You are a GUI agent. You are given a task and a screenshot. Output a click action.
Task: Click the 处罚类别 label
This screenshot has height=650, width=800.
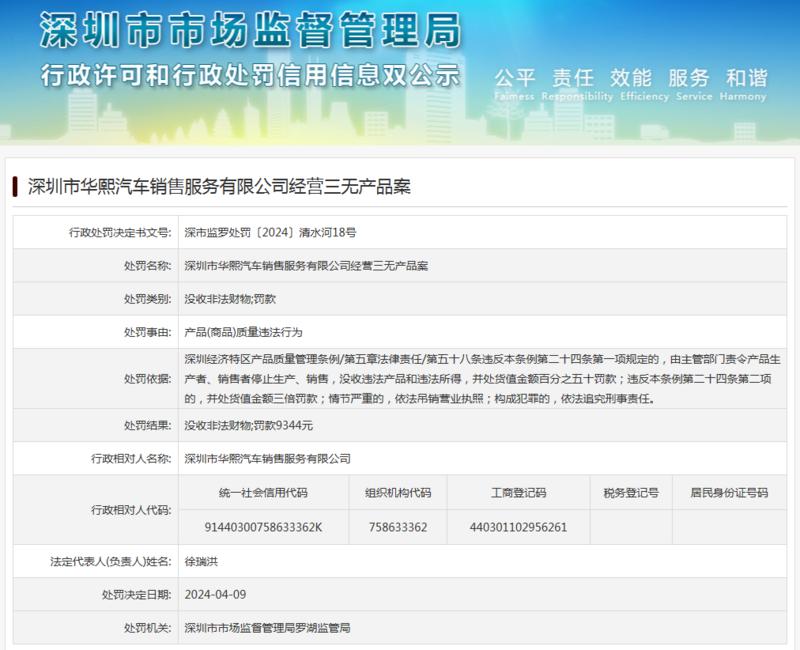point(147,299)
